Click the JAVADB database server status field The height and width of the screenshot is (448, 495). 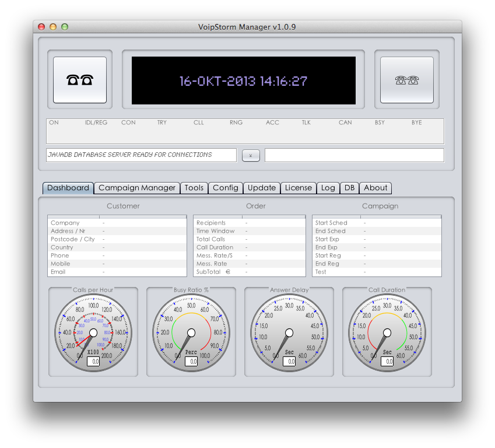(x=141, y=155)
